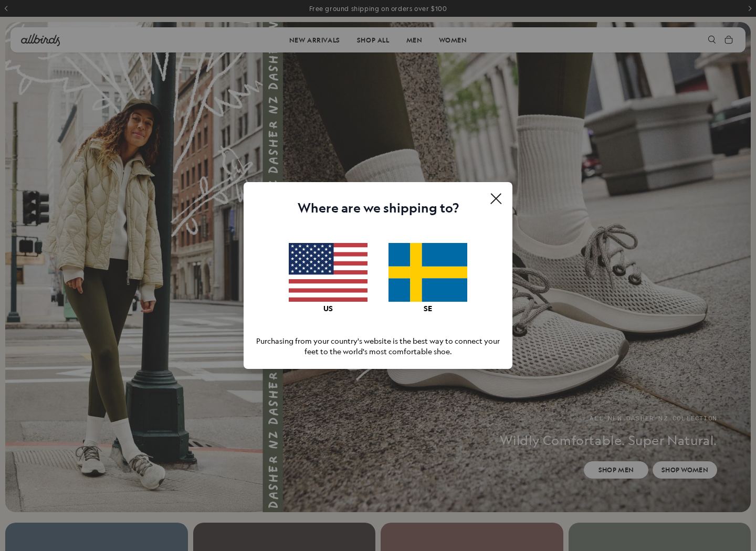Choose the Sweden flag
756x551 pixels.
pyautogui.click(x=428, y=272)
